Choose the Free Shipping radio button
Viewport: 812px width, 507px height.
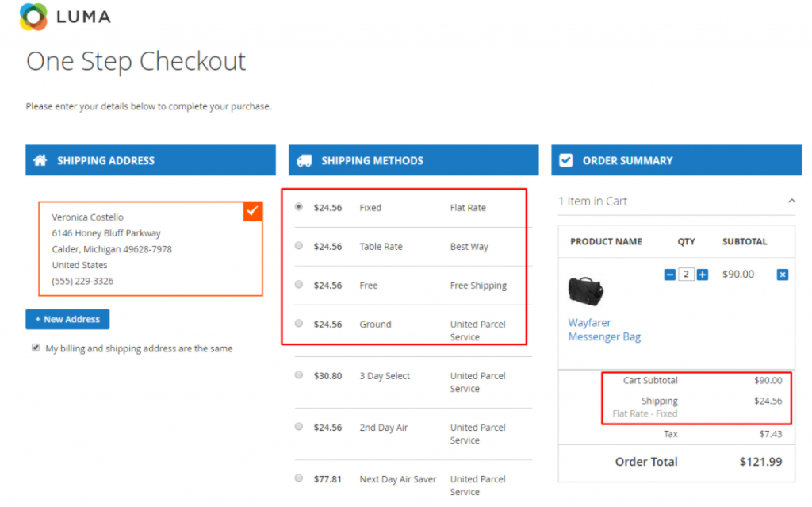coord(299,285)
